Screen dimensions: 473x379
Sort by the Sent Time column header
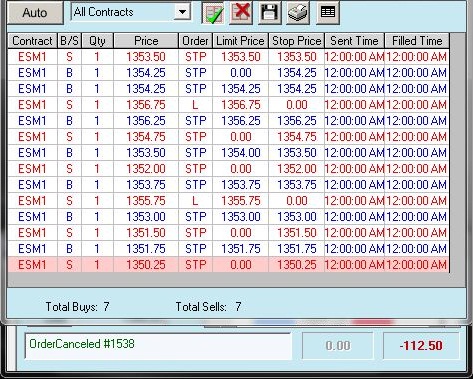point(354,41)
